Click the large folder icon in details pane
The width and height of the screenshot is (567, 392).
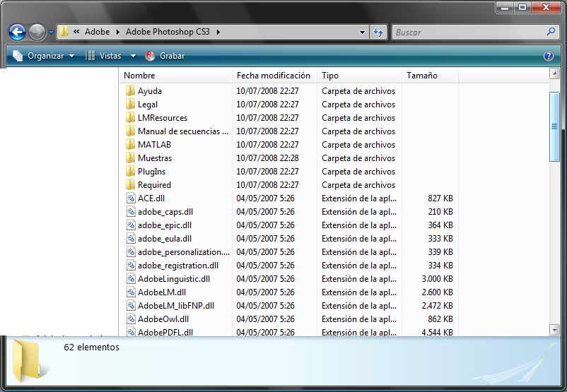[x=28, y=360]
